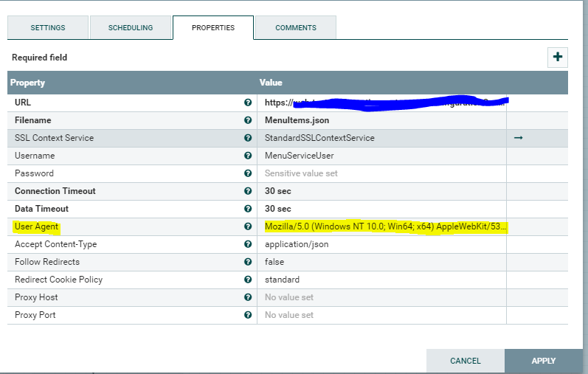Screen dimensions: 588x374
Task: Cancel the processor configuration
Action: (466, 361)
